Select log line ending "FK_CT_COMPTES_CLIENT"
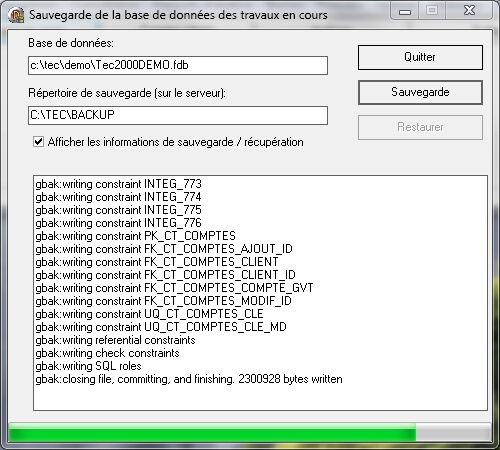The width and height of the screenshot is (500, 450). (157, 262)
